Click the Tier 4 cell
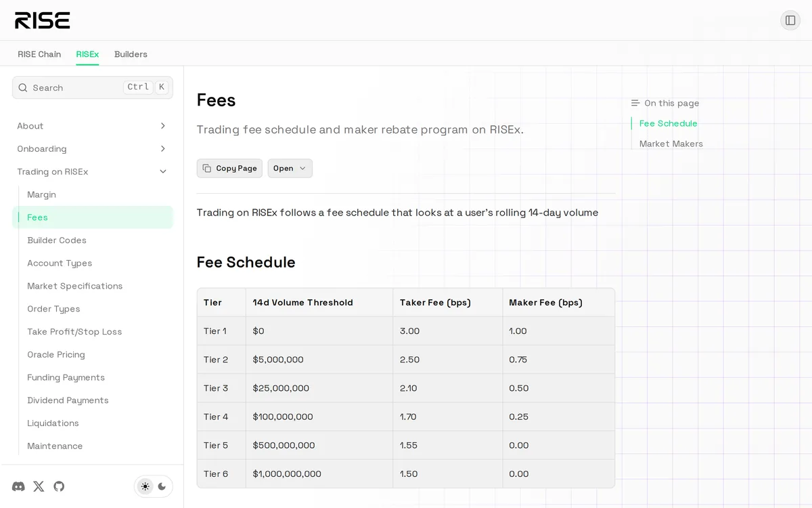 pyautogui.click(x=222, y=417)
